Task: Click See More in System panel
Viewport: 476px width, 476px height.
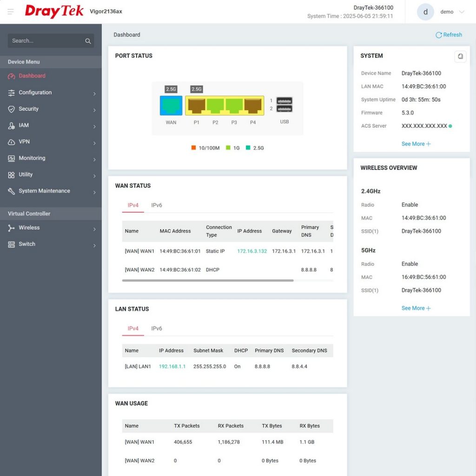Action: [416, 144]
